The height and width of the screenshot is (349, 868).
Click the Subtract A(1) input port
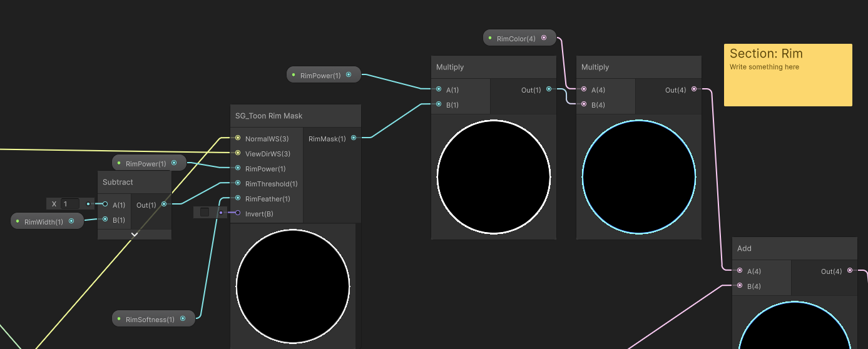(105, 205)
